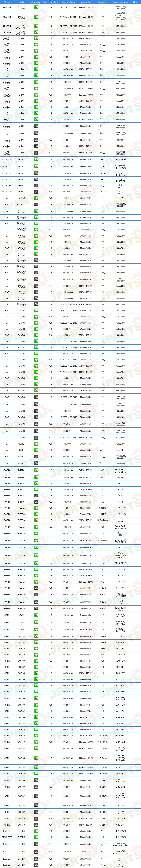Image resolution: width=141 pixels, height=868 pixels.
Task: Click diesel ON icon in Alfa Mito 85kW / 115KM row
Action: pyautogui.click(x=36, y=146)
